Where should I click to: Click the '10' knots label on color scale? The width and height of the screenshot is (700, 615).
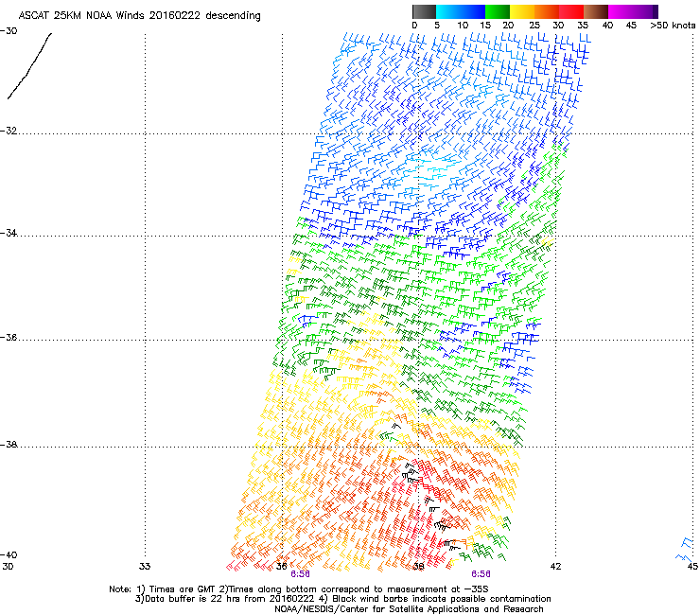point(463,26)
